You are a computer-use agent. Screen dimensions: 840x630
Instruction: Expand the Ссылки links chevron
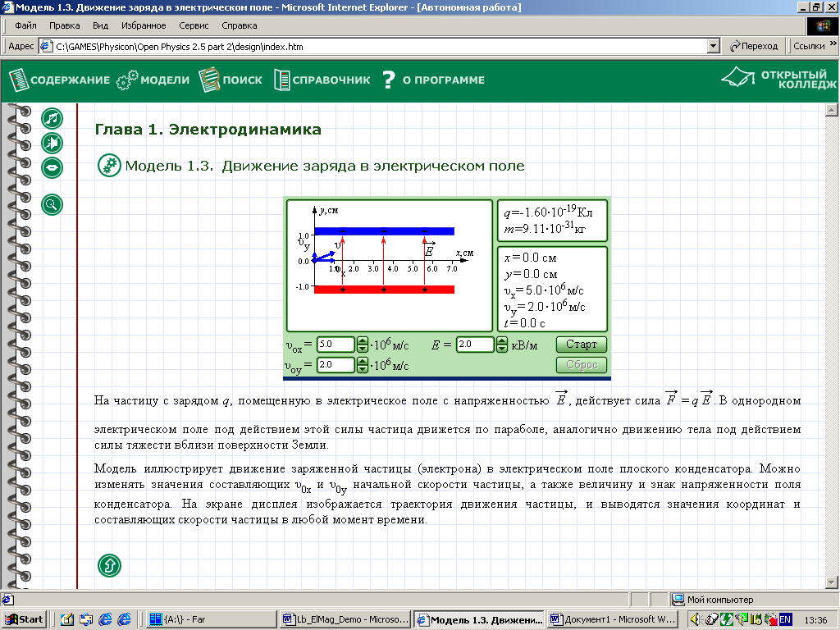click(833, 44)
